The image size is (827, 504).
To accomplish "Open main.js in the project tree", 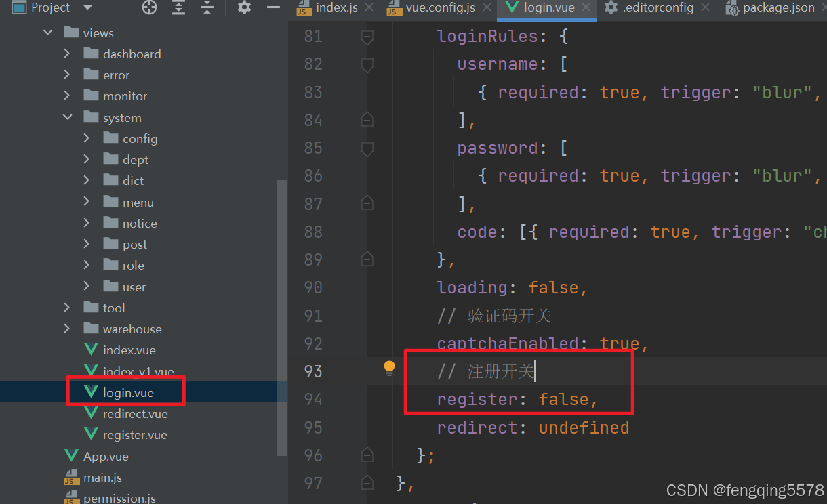I will 102,478.
